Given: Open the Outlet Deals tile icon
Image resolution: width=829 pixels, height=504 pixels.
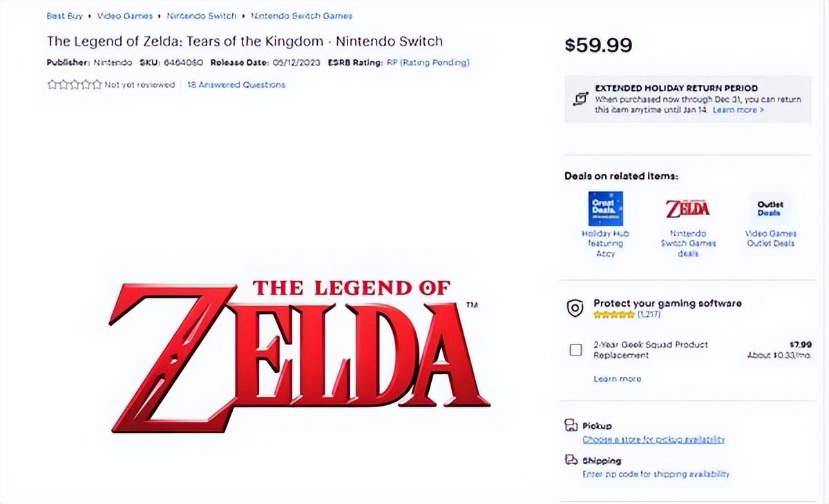Looking at the screenshot, I should point(770,209).
